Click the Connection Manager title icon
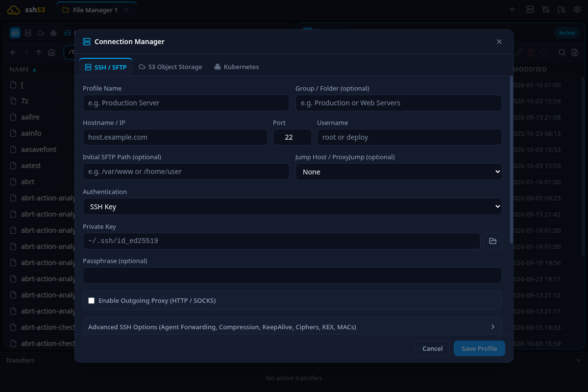 87,42
